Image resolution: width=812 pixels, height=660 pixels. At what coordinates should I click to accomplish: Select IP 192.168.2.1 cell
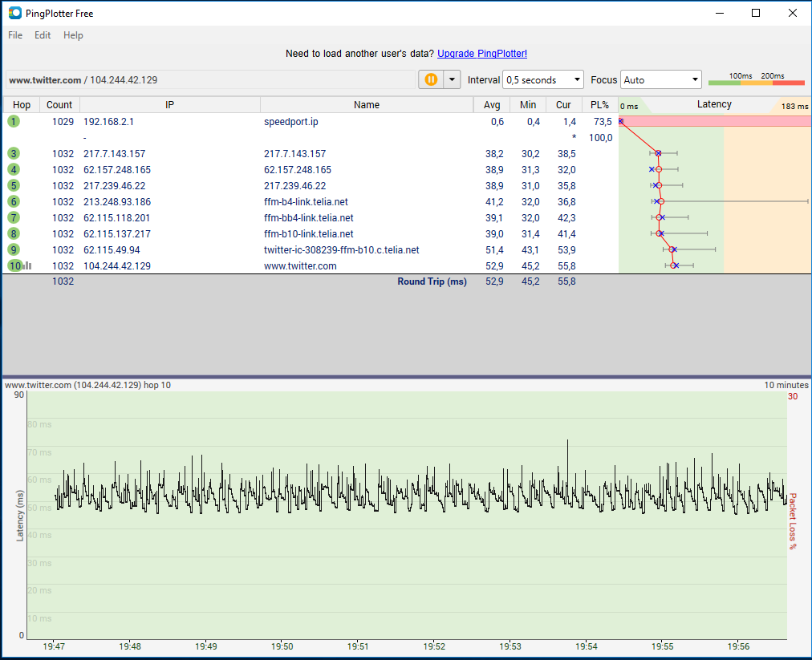pyautogui.click(x=109, y=121)
